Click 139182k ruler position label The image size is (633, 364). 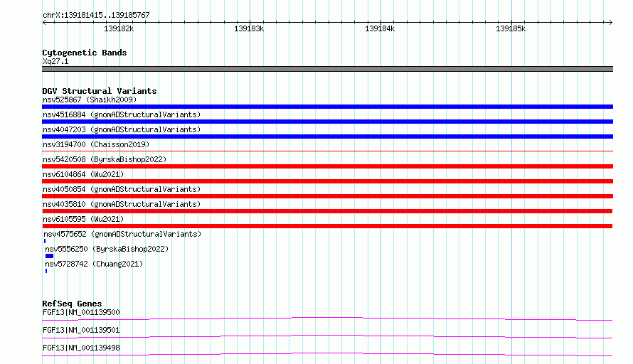click(x=119, y=28)
